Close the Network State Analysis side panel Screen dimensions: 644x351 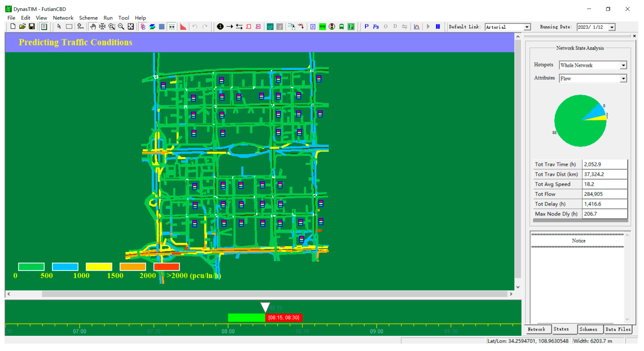pos(634,36)
